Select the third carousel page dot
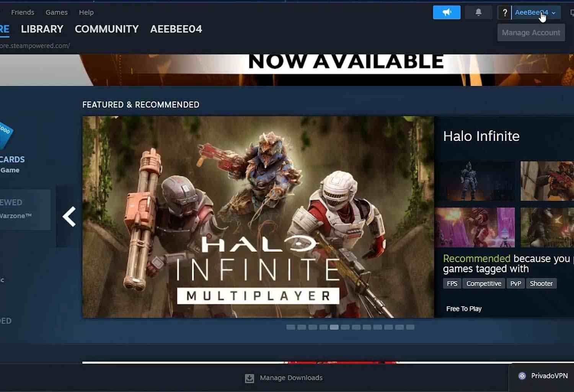The height and width of the screenshot is (392, 574). pyautogui.click(x=313, y=327)
